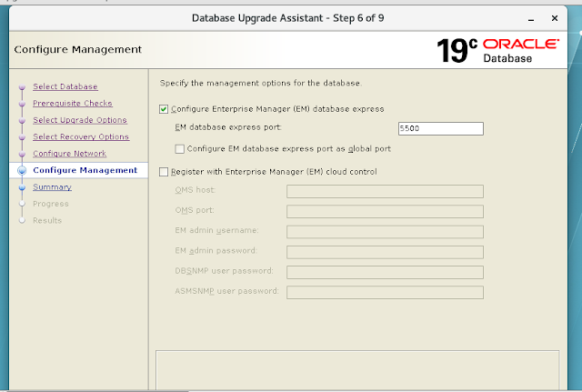
Task: Click the 'Progress' step label
Action: point(51,204)
